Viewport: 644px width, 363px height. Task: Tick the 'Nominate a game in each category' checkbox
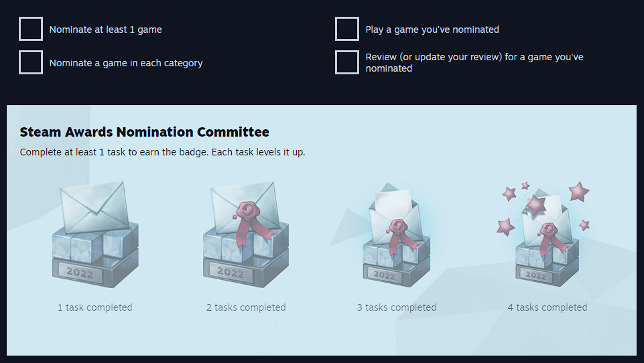(31, 62)
